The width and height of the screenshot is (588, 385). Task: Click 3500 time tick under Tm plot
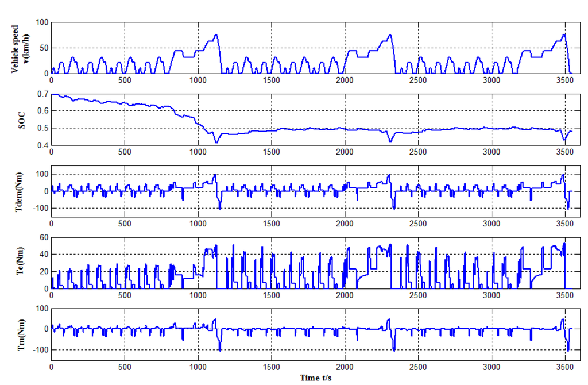pyautogui.click(x=565, y=367)
